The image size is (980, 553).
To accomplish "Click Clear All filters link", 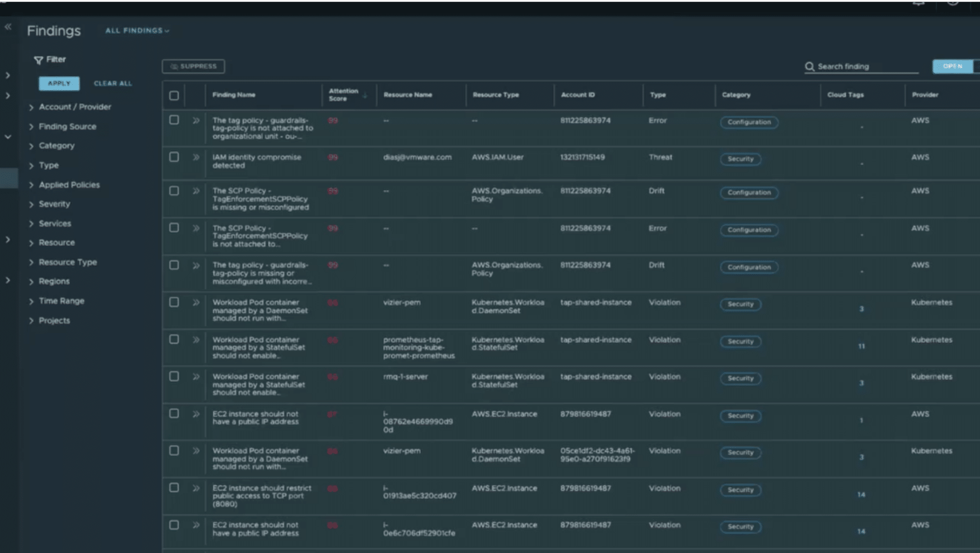I will [x=113, y=83].
